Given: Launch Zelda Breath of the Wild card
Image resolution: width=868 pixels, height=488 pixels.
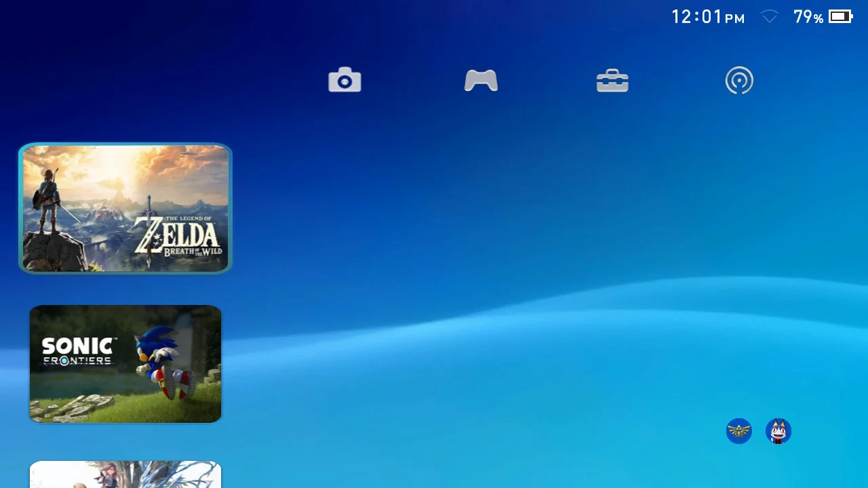Looking at the screenshot, I should (x=125, y=208).
